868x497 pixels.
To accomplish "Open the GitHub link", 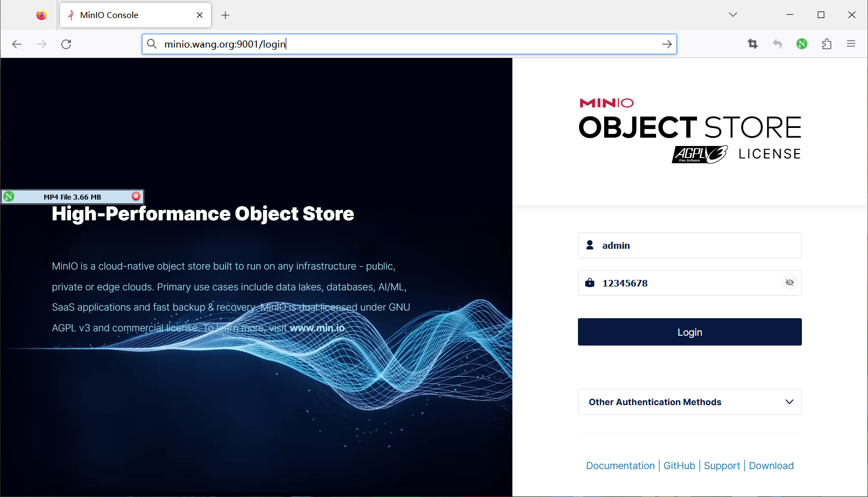I will [680, 466].
